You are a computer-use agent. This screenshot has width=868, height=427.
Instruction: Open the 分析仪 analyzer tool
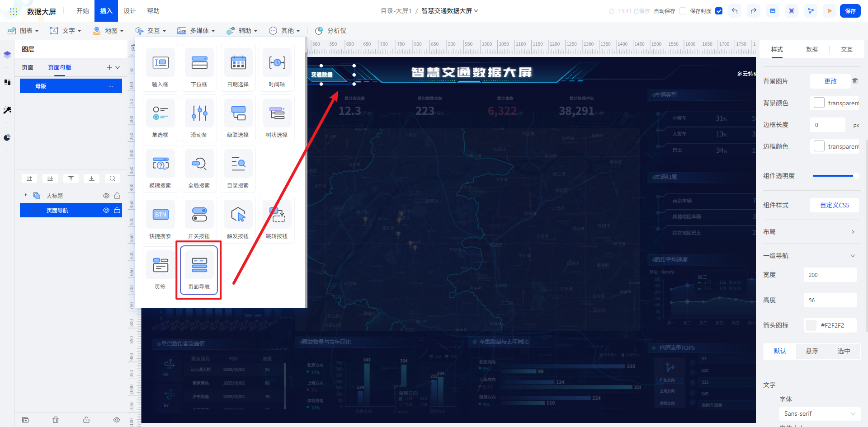click(x=330, y=31)
